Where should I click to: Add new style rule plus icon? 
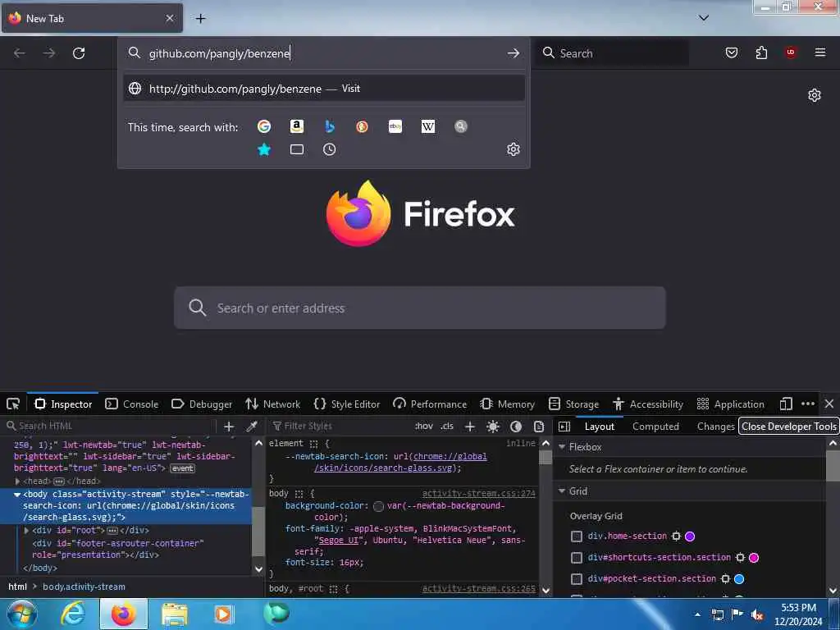point(470,427)
